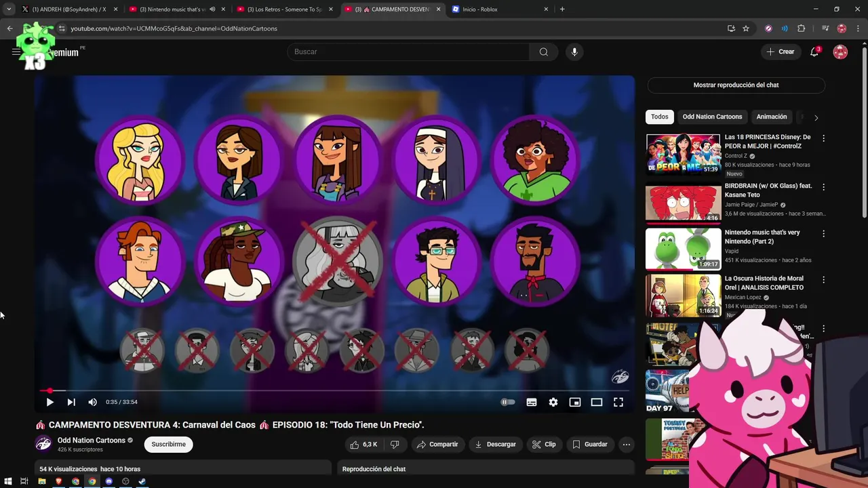This screenshot has width=868, height=488.
Task: Open La Oscura Historia de Moral Orel title
Action: [x=764, y=283]
